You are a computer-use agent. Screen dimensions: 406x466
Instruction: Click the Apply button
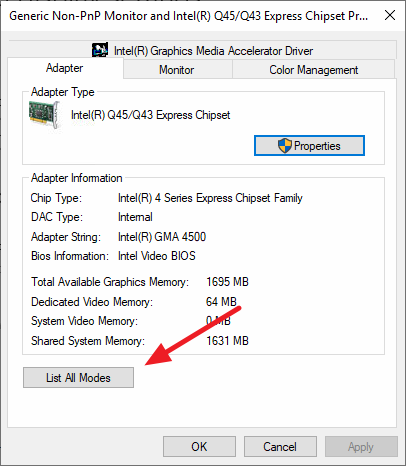pos(361,447)
